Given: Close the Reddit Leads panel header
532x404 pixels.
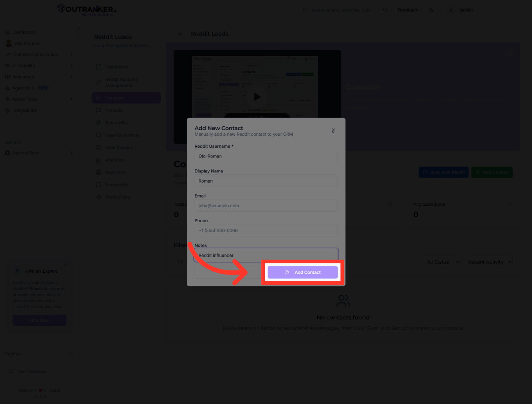Looking at the screenshot, I should tap(180, 34).
